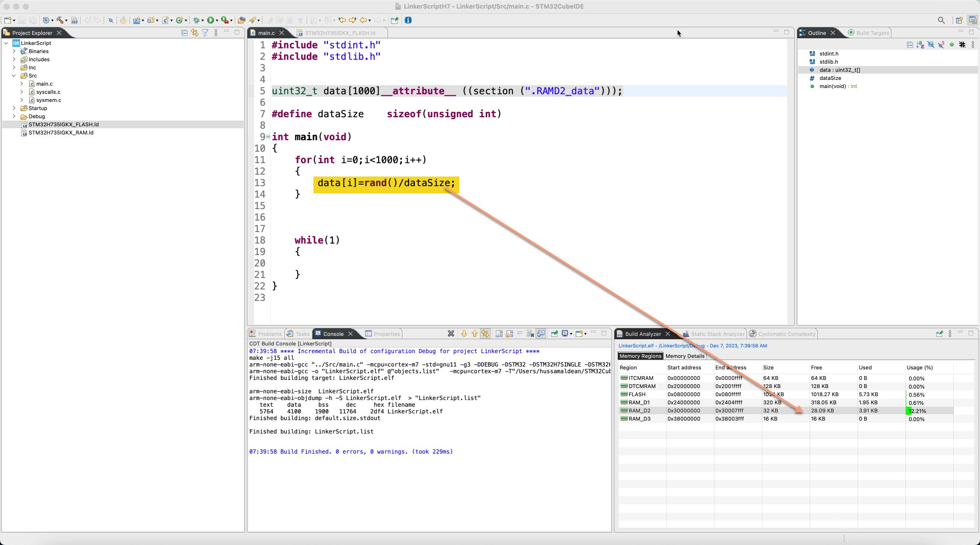
Task: Pin the Console view
Action: [x=554, y=334]
